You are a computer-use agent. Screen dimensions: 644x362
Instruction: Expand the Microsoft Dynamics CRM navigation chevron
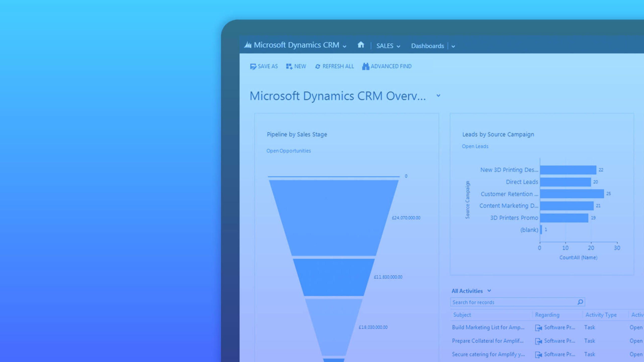pos(345,46)
